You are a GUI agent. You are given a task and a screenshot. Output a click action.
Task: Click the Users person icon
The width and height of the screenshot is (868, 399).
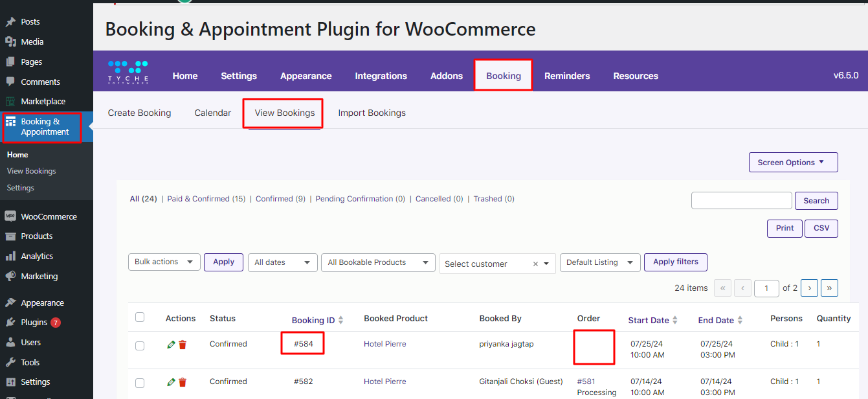coord(10,342)
